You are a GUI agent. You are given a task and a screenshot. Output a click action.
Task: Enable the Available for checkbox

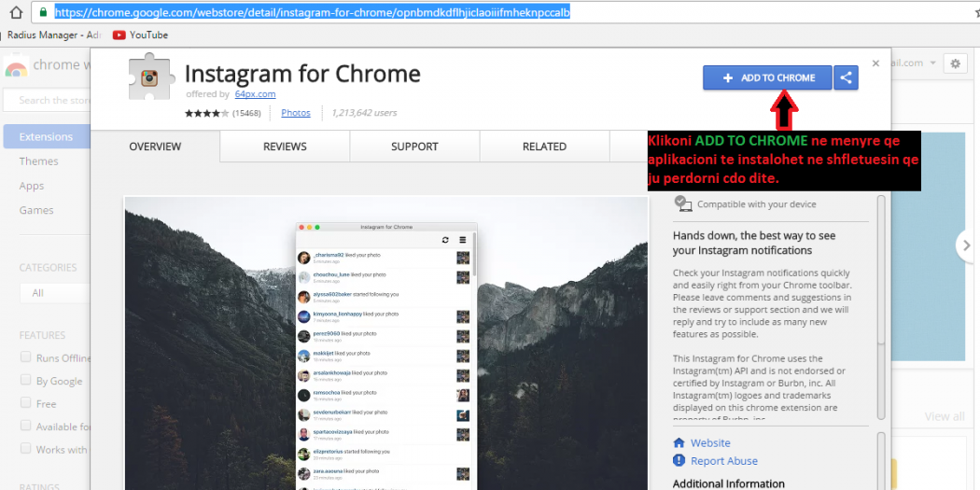coord(25,426)
